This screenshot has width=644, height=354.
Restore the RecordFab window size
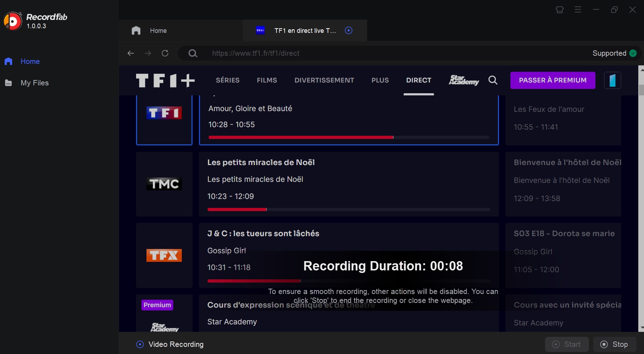(614, 10)
